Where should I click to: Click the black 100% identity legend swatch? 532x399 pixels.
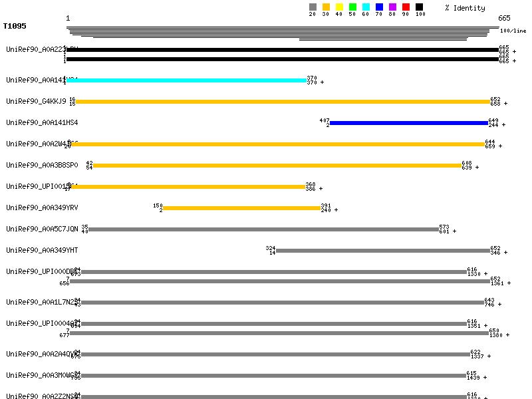coord(419,7)
